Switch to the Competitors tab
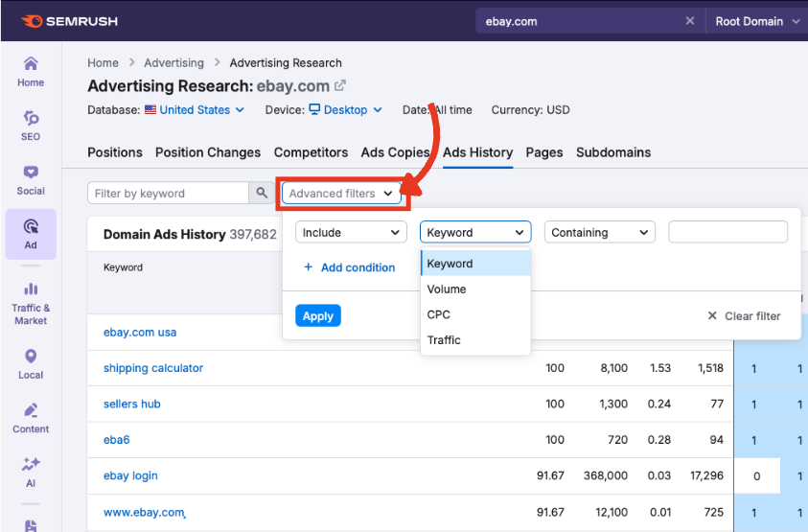 pyautogui.click(x=311, y=152)
